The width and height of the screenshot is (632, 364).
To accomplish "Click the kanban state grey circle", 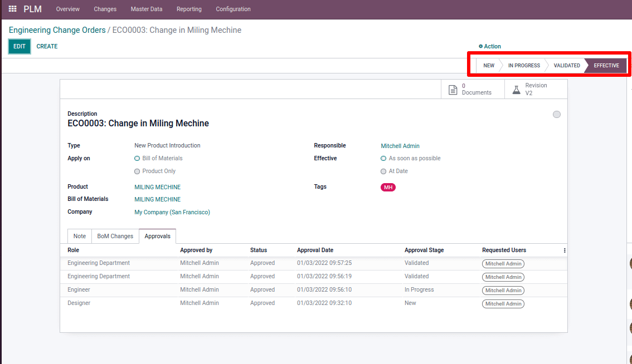I will pyautogui.click(x=557, y=114).
